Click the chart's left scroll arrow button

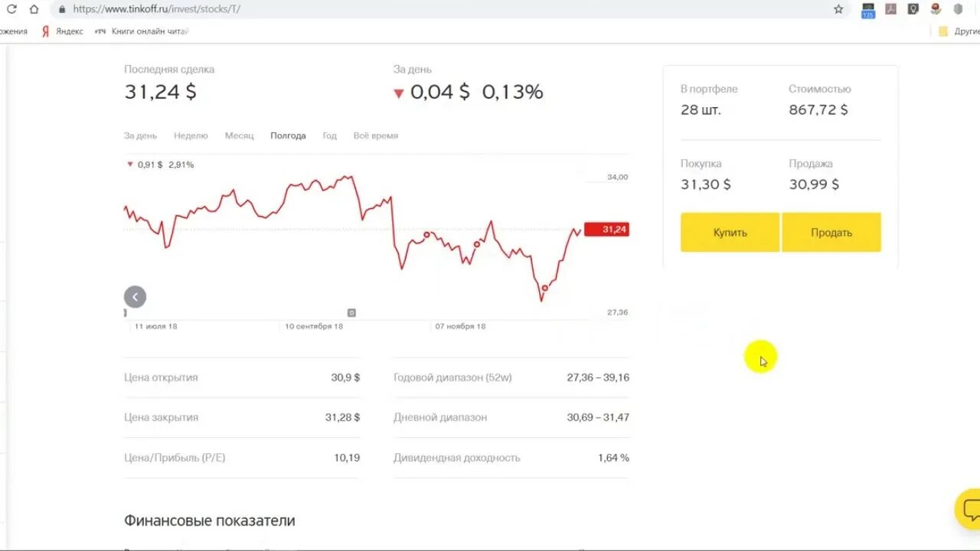[135, 297]
